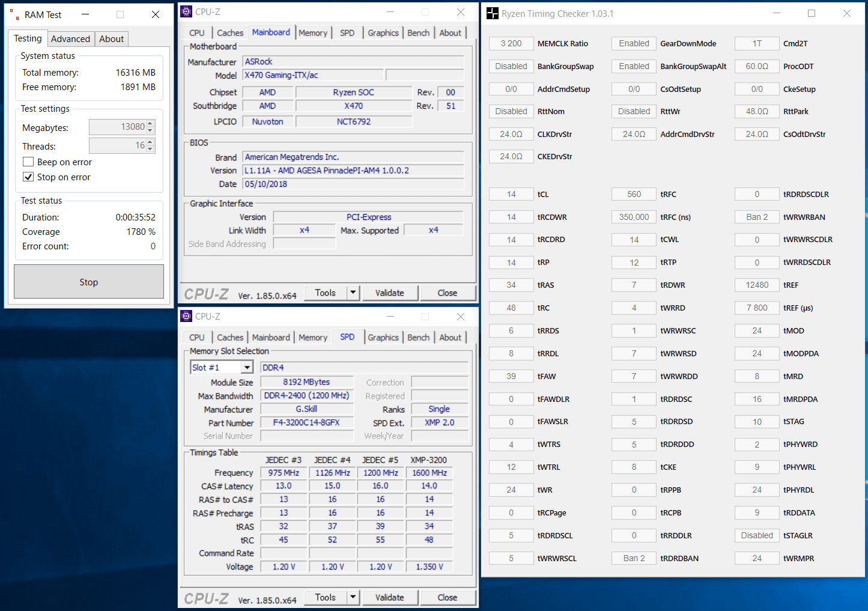Click the '0:00:35:52' duration value
The height and width of the screenshot is (611, 868).
[136, 217]
